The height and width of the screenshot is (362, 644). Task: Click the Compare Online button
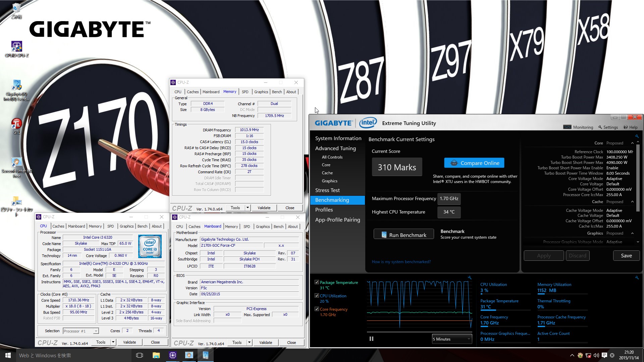click(474, 163)
